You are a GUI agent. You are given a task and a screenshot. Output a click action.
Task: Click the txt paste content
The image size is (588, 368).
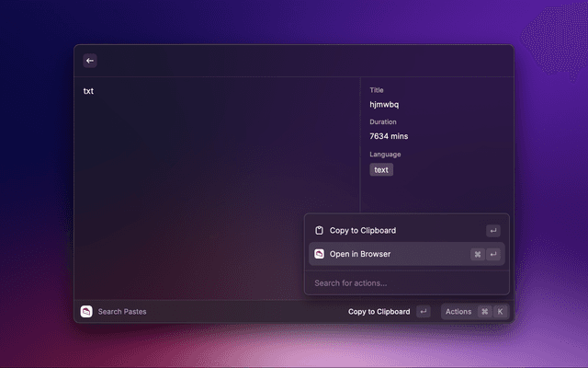click(88, 91)
